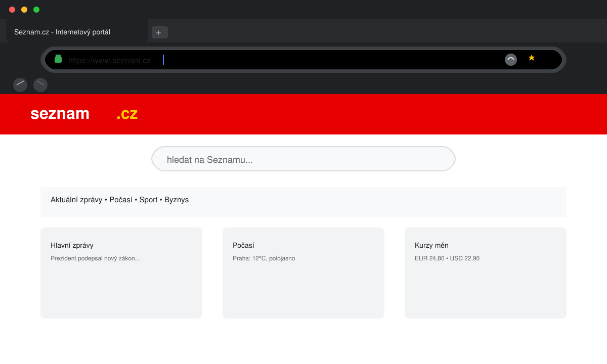607x364 pixels.
Task: Click the green lock site-security icon
Action: (58, 59)
